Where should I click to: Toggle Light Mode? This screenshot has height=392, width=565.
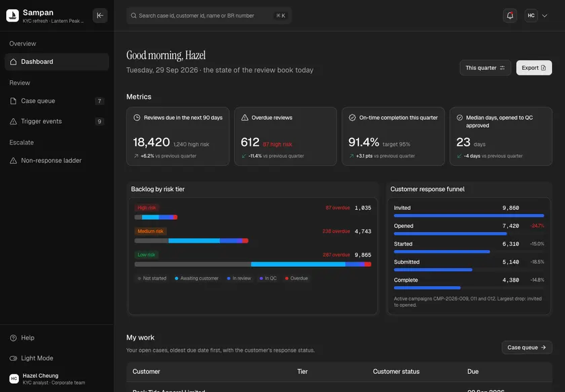coord(57,358)
